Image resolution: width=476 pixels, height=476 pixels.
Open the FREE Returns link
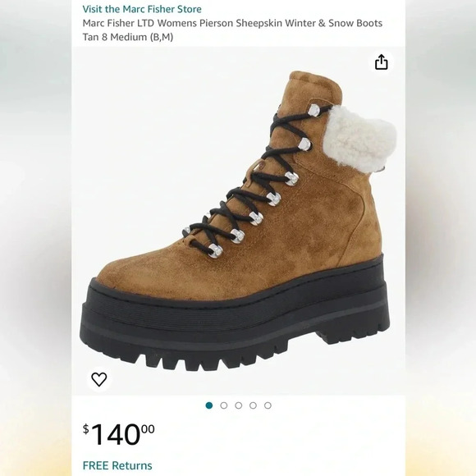pyautogui.click(x=117, y=465)
